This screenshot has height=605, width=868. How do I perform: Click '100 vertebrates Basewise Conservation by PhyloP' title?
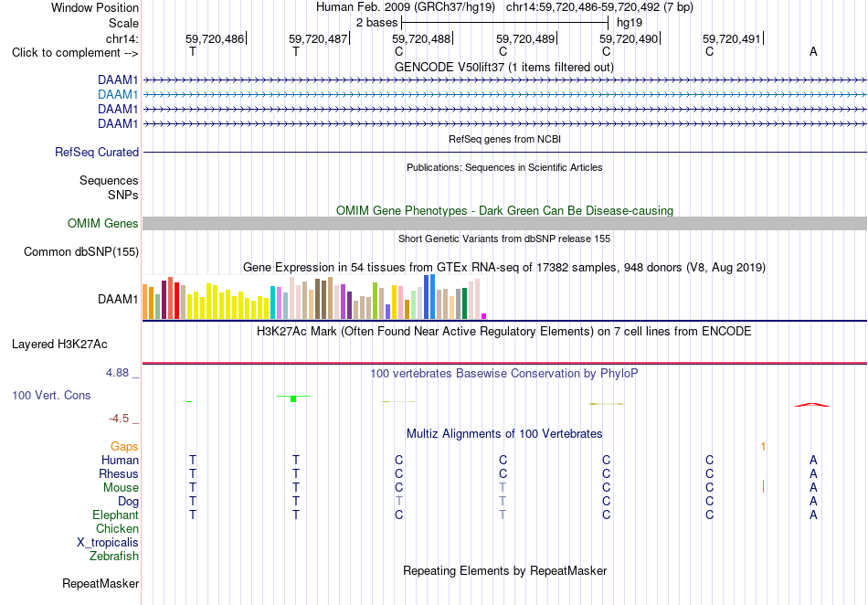pos(504,374)
